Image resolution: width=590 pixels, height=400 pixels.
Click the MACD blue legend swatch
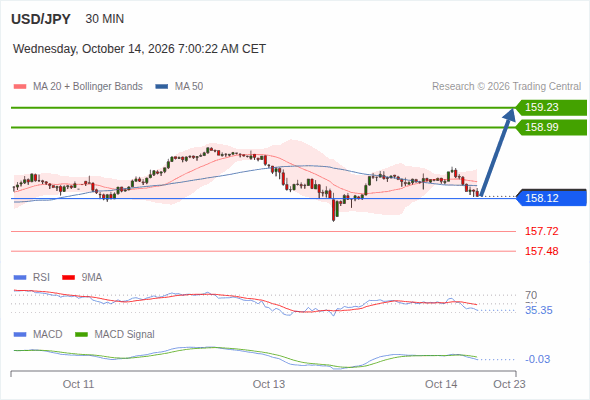[20, 335]
